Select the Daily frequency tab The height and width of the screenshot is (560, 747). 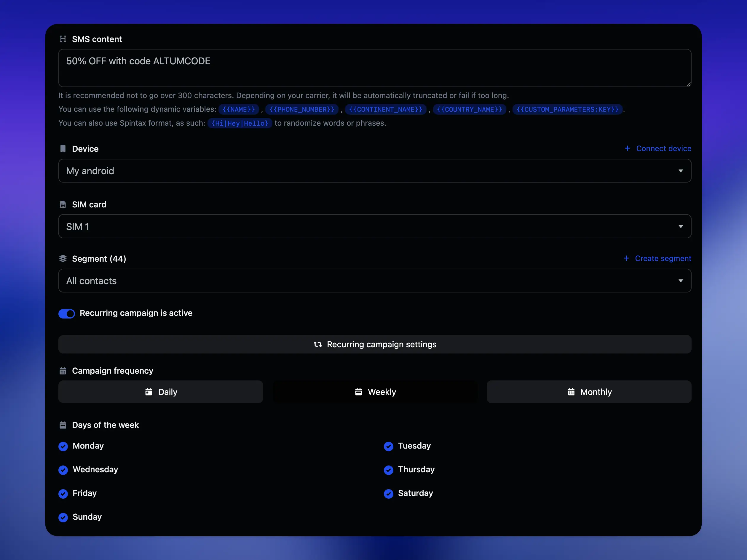161,392
